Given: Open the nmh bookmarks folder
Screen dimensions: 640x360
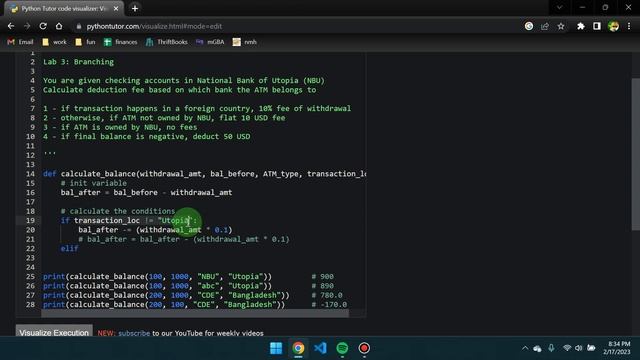Looking at the screenshot, I should tap(244, 42).
